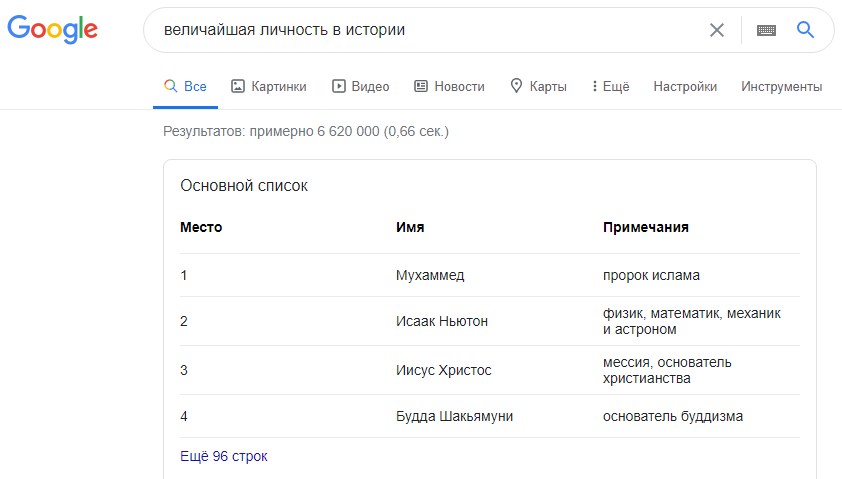The height and width of the screenshot is (479, 842).
Task: Click the name 'Исаак Ньютон'
Action: coord(442,321)
